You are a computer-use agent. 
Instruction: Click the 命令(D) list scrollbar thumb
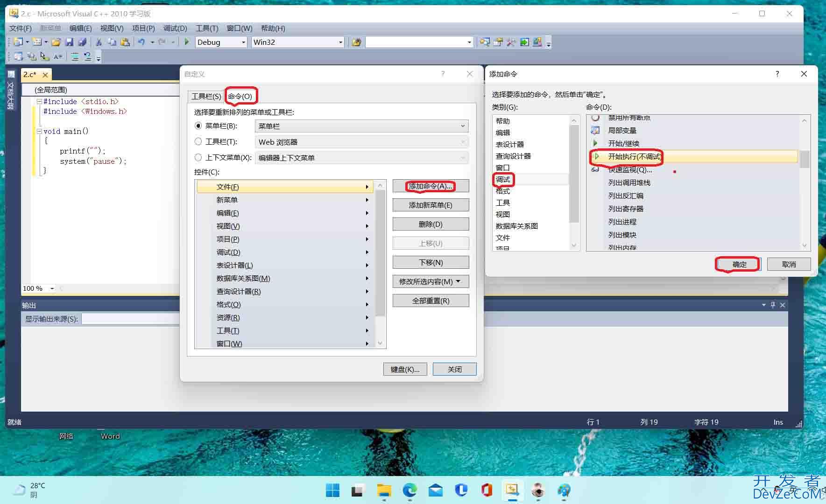805,159
